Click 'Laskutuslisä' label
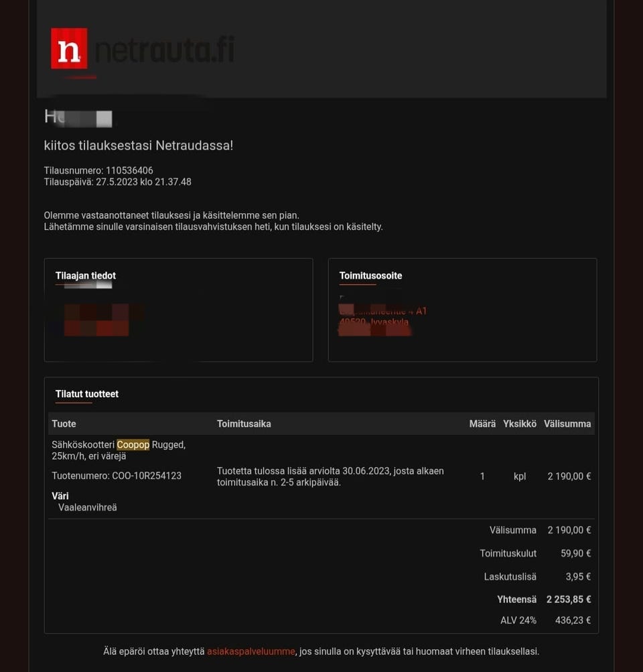This screenshot has width=643, height=672. pyautogui.click(x=510, y=577)
